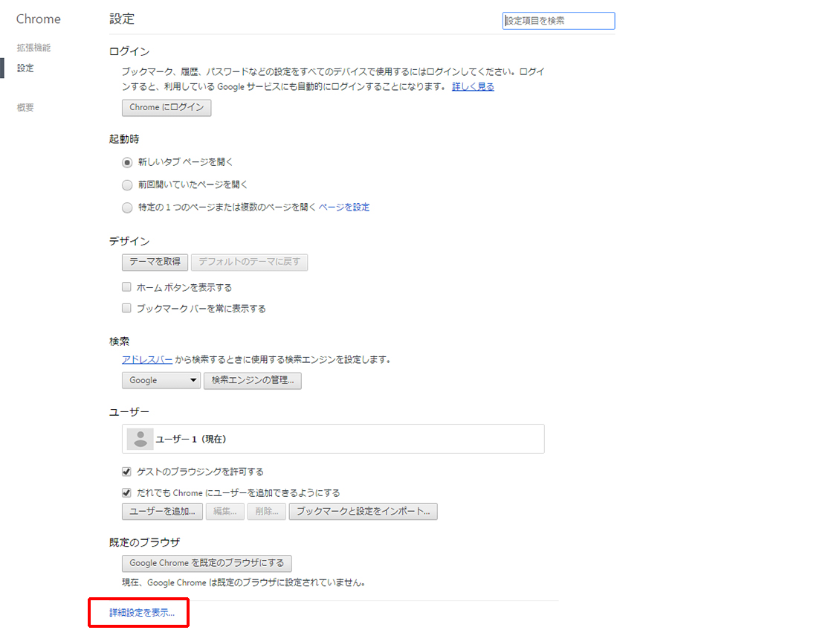This screenshot has width=840, height=630.
Task: Select 新しいタブ ページを開く radio option
Action: coord(127,162)
